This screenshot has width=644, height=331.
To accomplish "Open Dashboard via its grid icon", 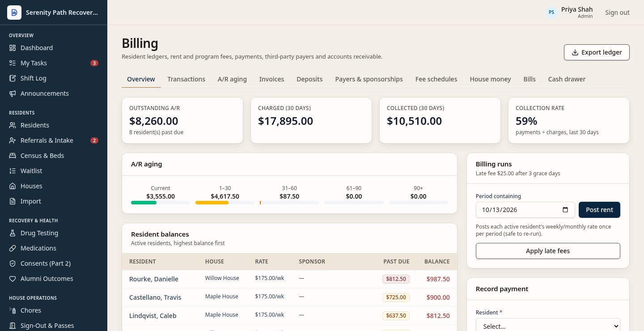I will click(13, 48).
